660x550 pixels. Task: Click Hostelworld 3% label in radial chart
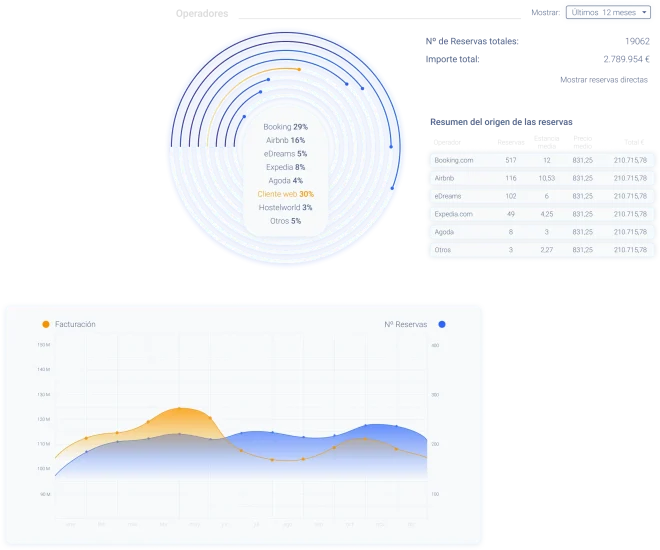tap(285, 207)
